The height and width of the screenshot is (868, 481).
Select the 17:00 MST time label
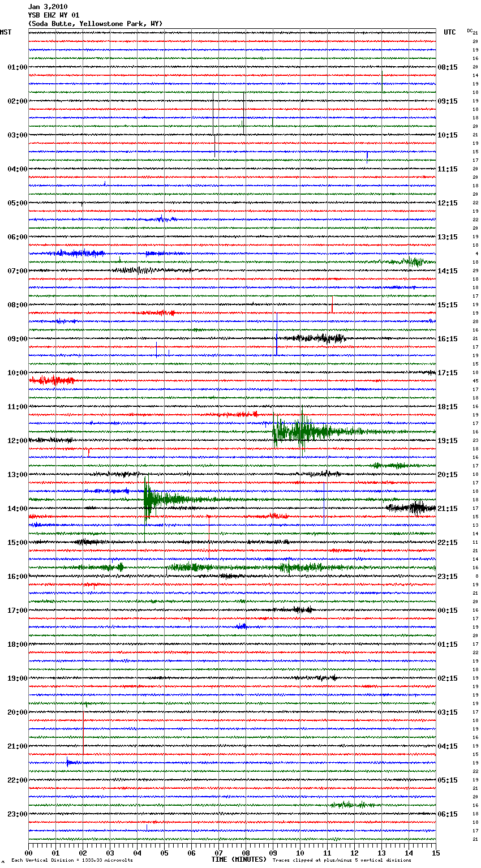(18, 611)
